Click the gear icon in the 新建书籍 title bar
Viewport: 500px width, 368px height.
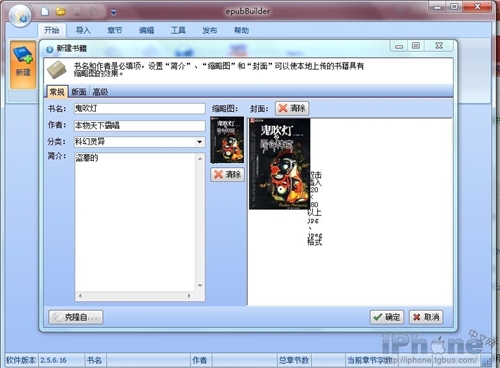tap(50, 49)
